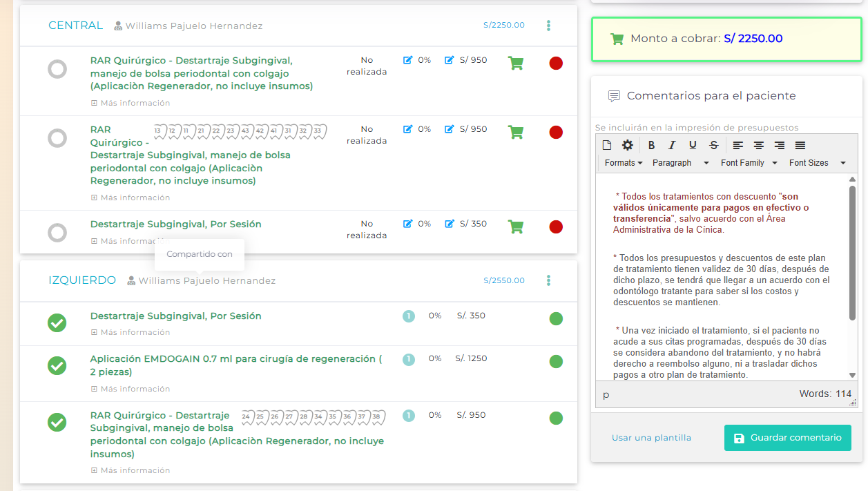
Task: Toggle completion circle for Destartraje Subgingival in CENTRAL
Action: pos(57,233)
